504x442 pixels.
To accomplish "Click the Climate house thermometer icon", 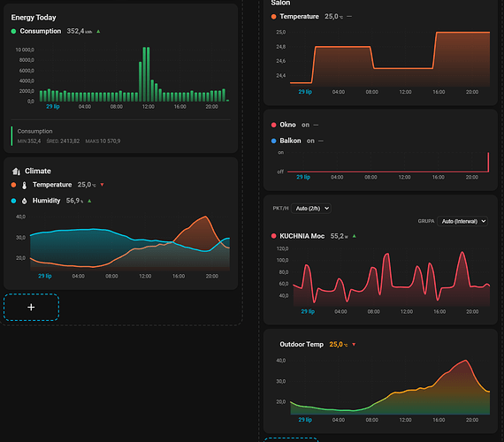I will (16, 171).
